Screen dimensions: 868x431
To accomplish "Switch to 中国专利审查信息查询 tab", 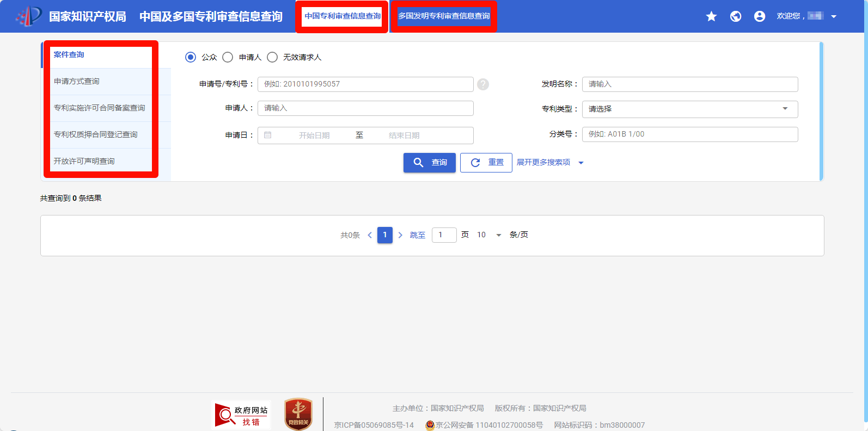I will 343,16.
